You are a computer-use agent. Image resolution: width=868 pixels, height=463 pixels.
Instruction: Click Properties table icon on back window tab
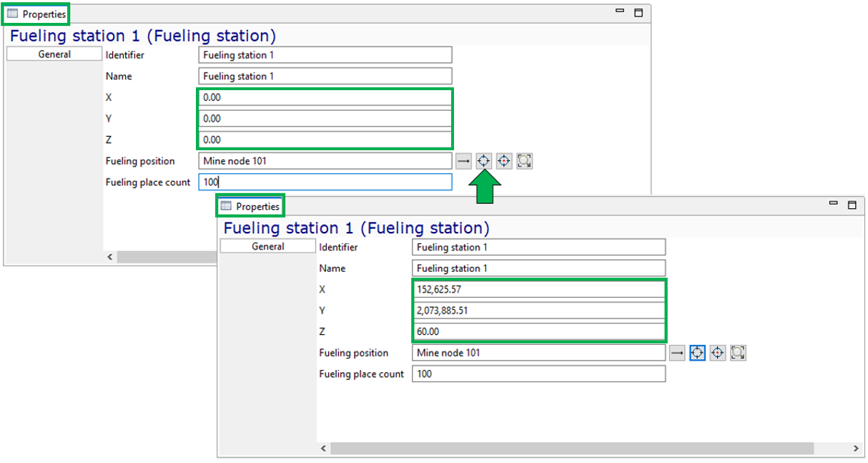(x=13, y=14)
